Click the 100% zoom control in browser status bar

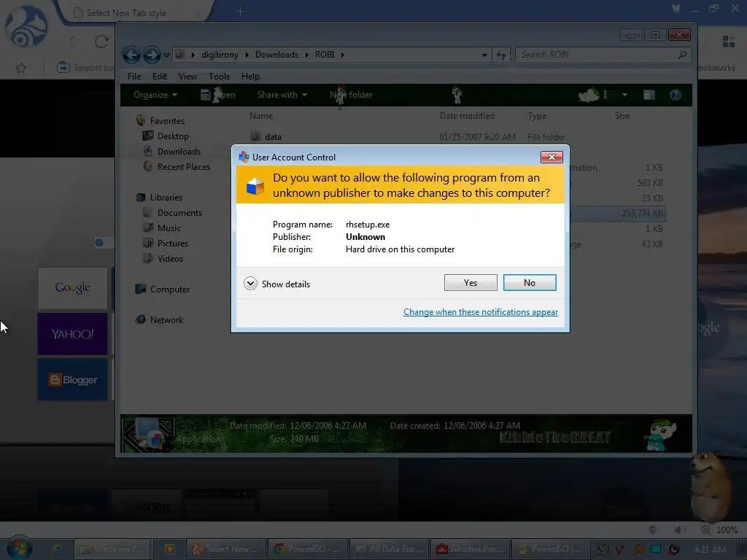(719, 529)
